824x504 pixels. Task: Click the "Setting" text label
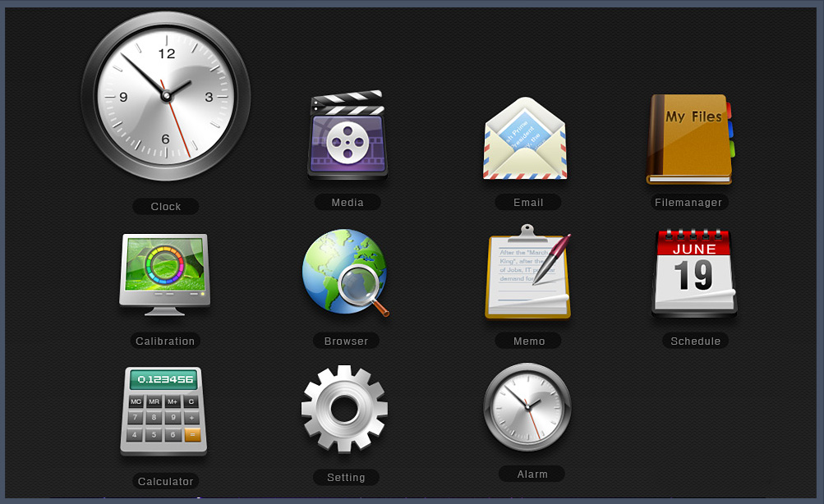[347, 478]
